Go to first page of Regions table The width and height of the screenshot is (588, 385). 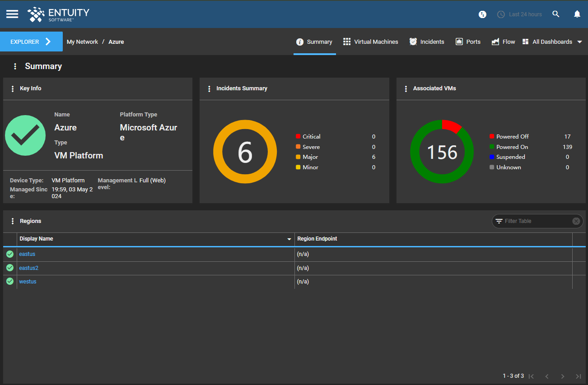[532, 376]
